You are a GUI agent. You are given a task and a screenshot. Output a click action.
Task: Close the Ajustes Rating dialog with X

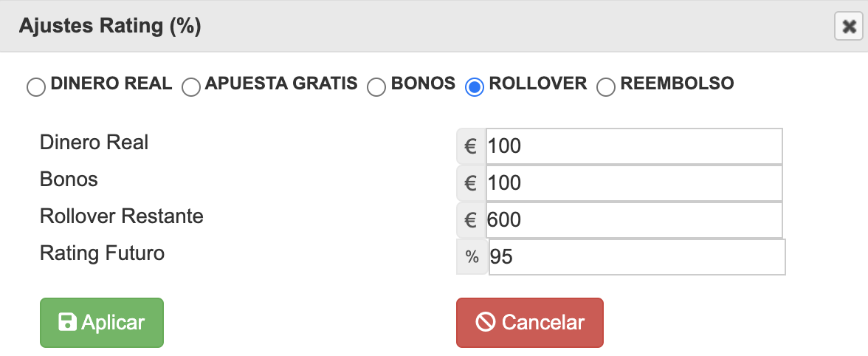point(849,27)
